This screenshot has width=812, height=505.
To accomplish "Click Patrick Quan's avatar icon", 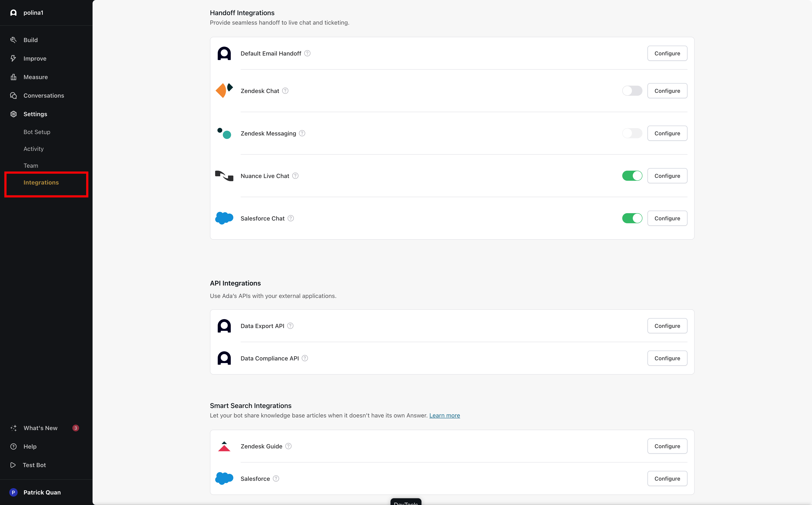I will click(13, 492).
